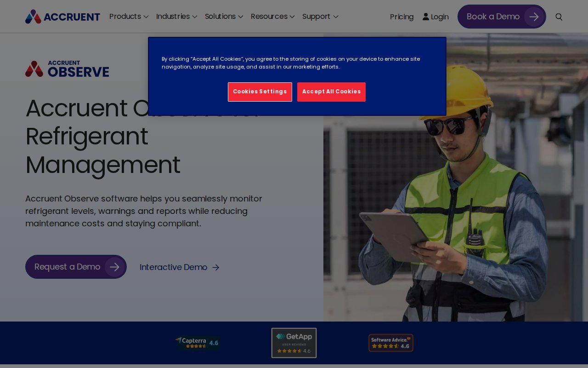588x368 pixels.
Task: Follow the Interactive Demo link
Action: click(173, 267)
